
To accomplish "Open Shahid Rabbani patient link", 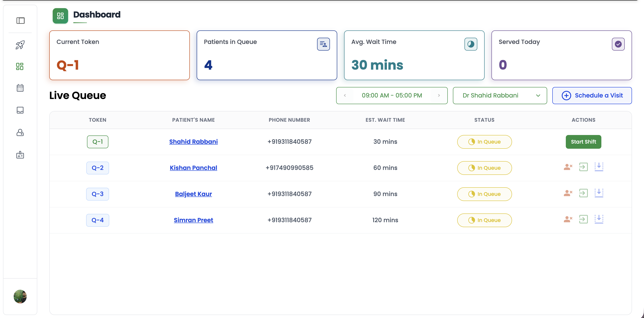I will tap(193, 142).
